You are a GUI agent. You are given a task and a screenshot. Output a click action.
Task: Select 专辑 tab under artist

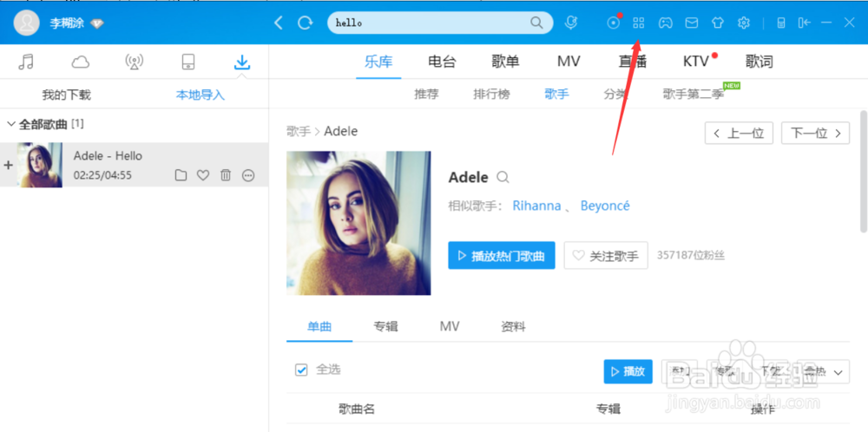coord(386,327)
